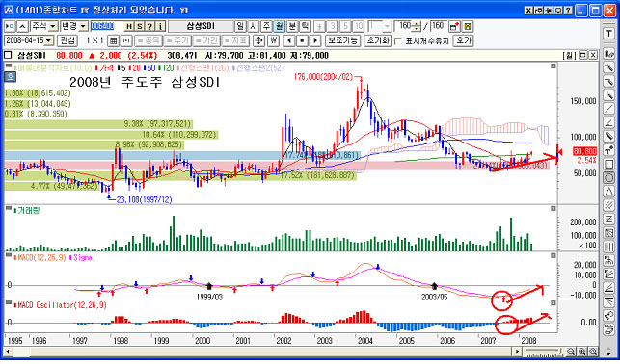620x364 pixels.
Task: Switch to the daily (일) chart period
Action: point(240,26)
